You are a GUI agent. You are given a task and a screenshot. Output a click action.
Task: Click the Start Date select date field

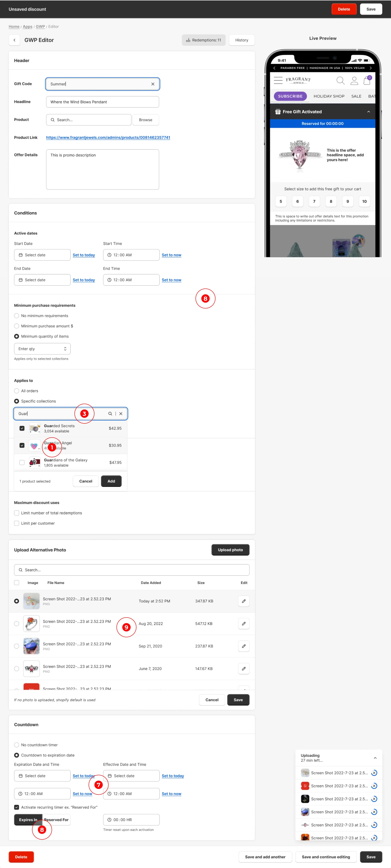tap(42, 255)
